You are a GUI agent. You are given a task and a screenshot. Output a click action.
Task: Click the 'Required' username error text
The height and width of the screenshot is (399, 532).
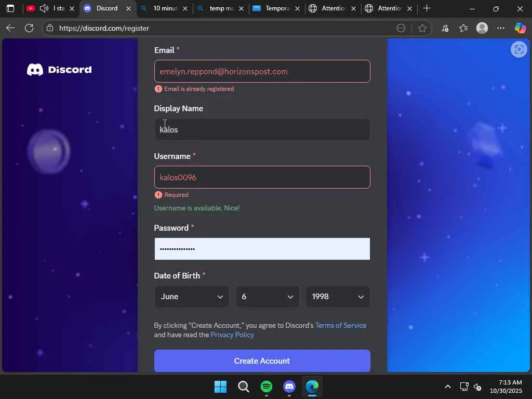[x=176, y=195]
